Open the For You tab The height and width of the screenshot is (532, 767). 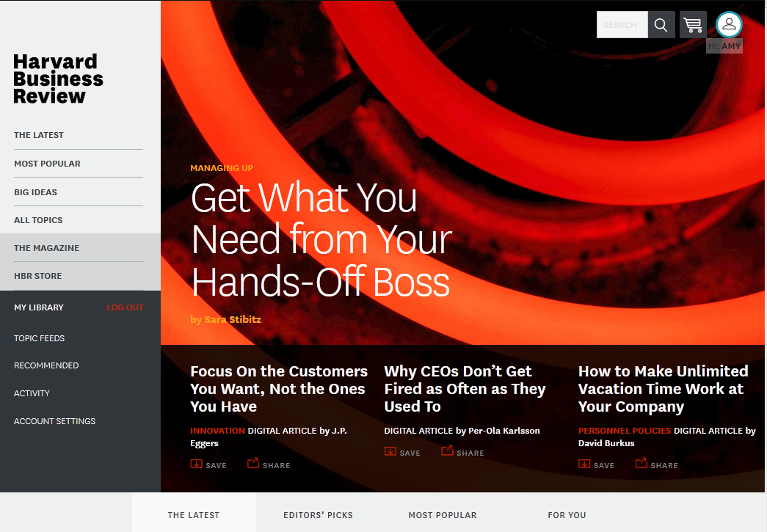tap(567, 514)
